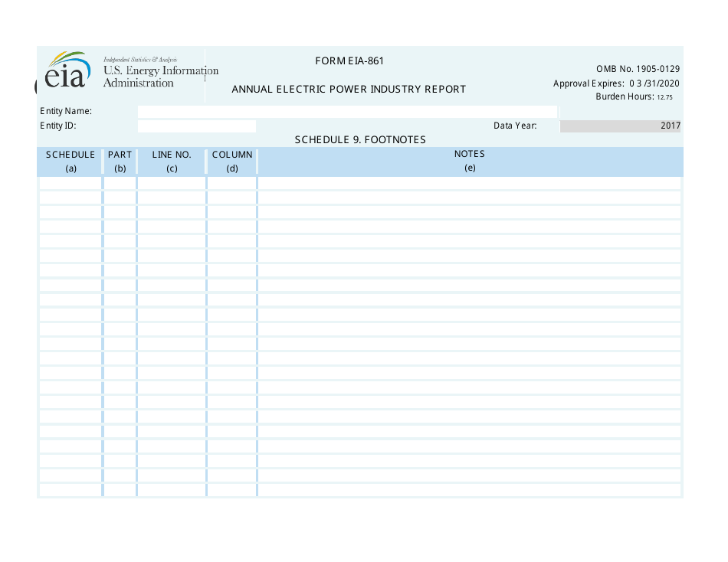Image resolution: width=728 pixels, height=562 pixels.
Task: Click the COLUMN header cell
Action: tap(231, 161)
